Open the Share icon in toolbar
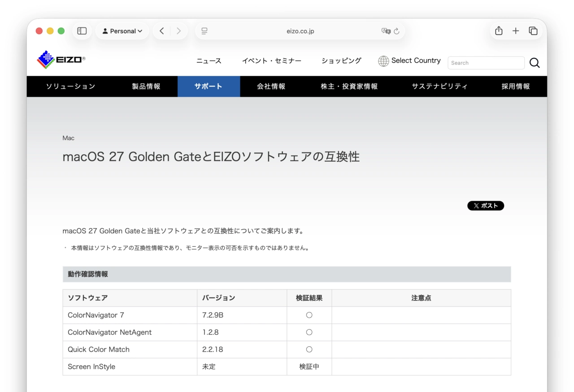The height and width of the screenshot is (392, 574). pyautogui.click(x=499, y=30)
